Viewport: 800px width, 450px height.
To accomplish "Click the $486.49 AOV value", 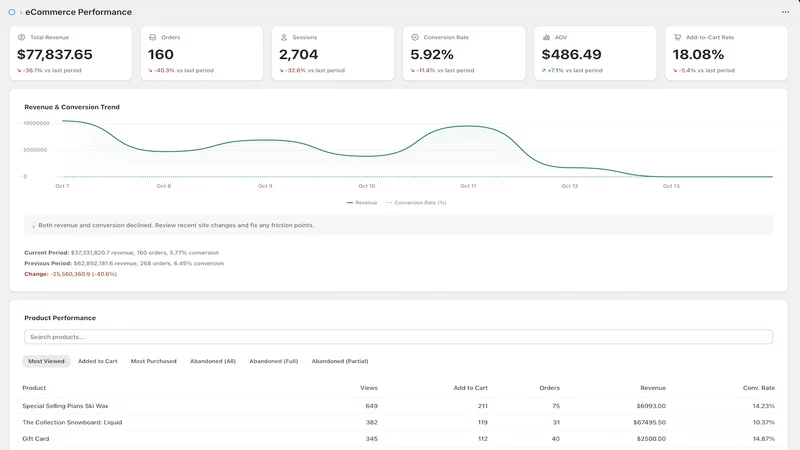I will [x=571, y=54].
